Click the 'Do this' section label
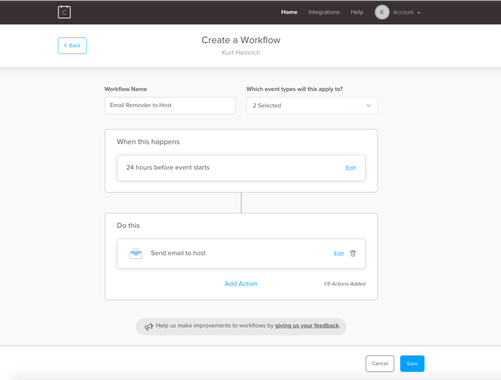 click(x=128, y=225)
